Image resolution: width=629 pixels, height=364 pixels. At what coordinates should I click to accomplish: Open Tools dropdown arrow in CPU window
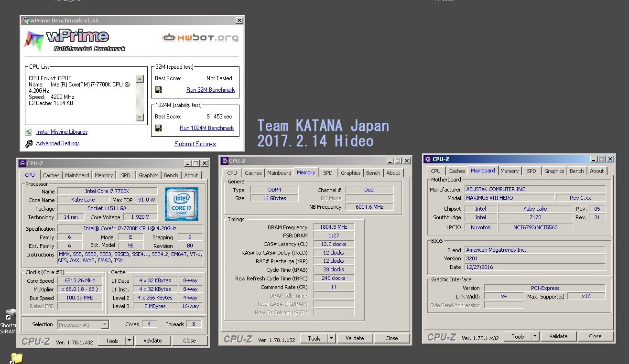point(129,341)
